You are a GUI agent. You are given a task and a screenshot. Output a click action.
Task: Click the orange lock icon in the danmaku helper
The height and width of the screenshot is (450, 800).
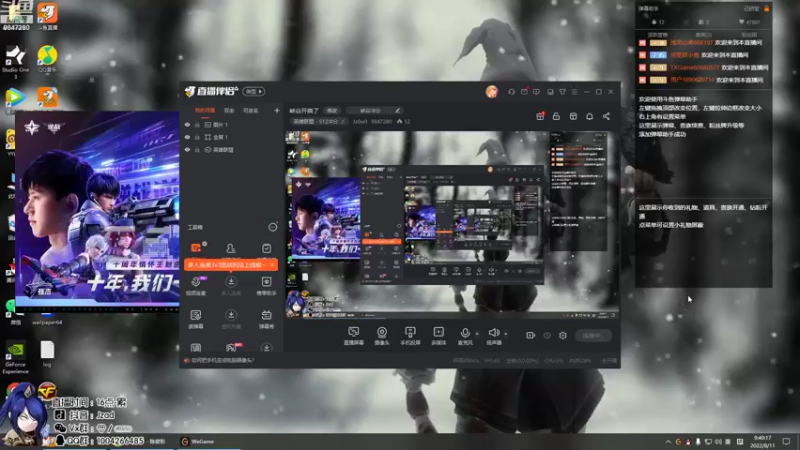(766, 8)
